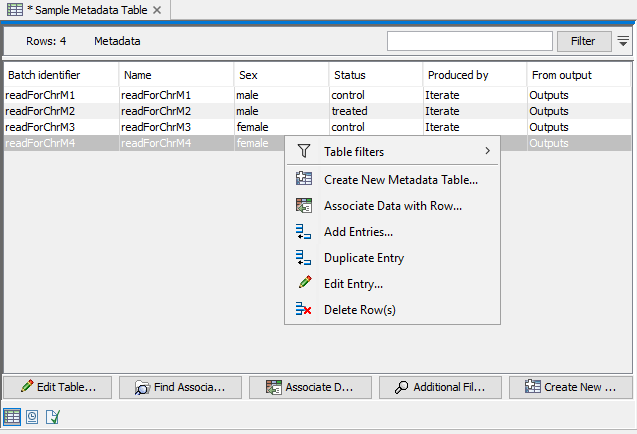The image size is (637, 434).
Task: Click the Edit Table button
Action: coord(58,387)
